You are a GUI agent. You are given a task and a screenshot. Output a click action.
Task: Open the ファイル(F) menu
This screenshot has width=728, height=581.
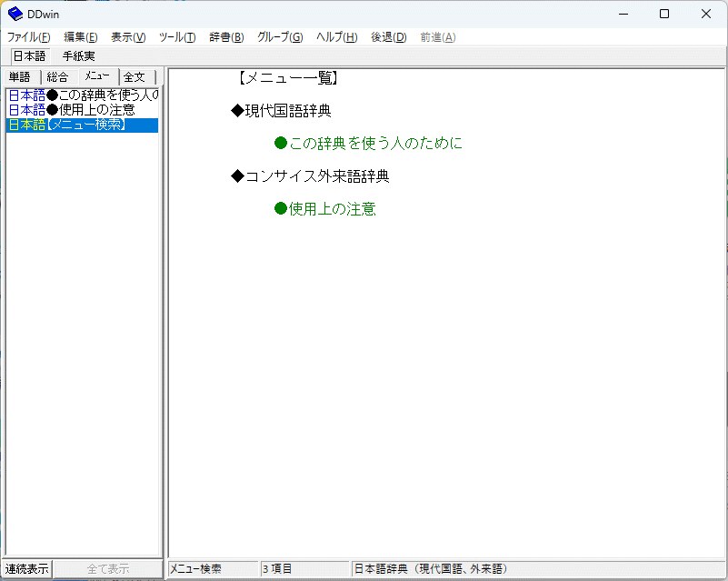(x=29, y=37)
